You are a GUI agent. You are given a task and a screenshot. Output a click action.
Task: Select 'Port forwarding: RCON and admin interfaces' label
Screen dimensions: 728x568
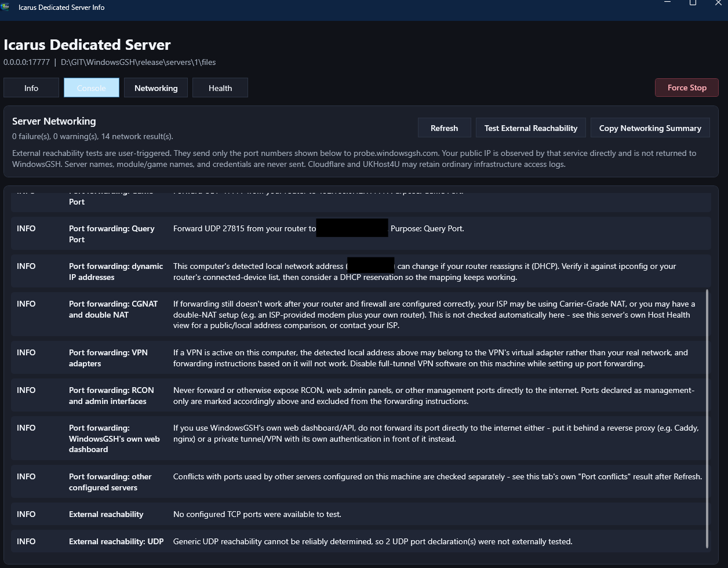pos(112,395)
